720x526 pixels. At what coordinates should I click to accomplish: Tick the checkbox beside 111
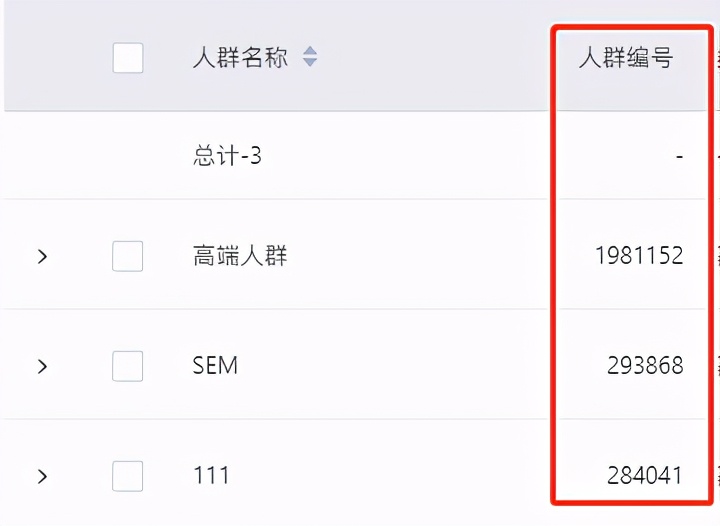tap(128, 476)
